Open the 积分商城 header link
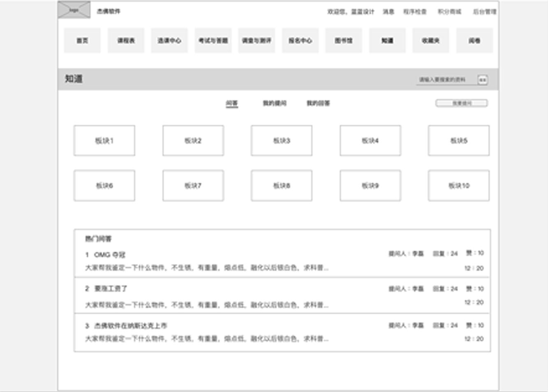Image resolution: width=548 pixels, height=392 pixels. click(x=449, y=12)
